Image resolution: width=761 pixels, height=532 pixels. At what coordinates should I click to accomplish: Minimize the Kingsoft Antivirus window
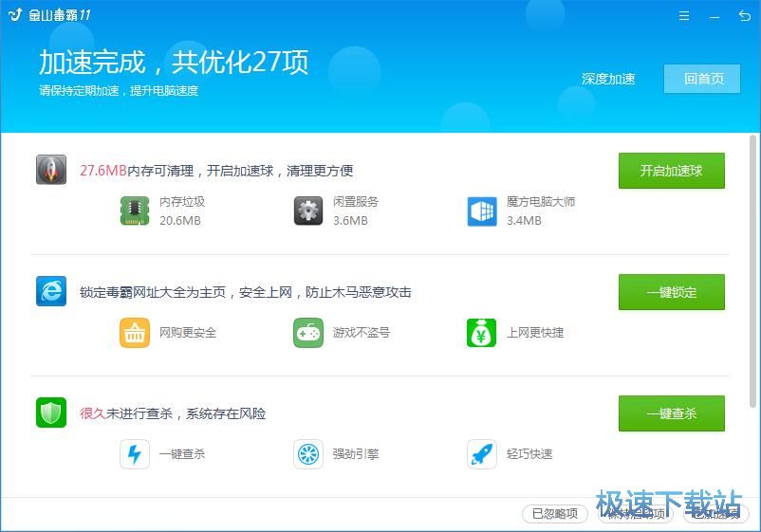pos(714,16)
